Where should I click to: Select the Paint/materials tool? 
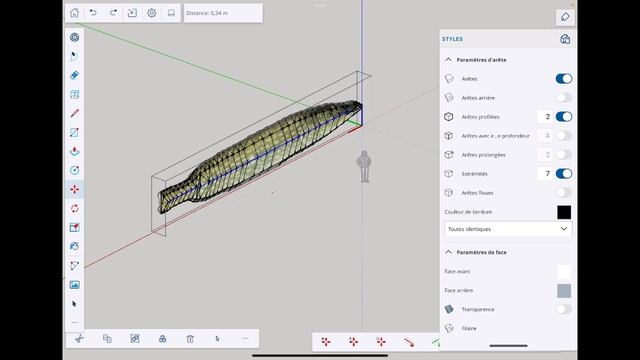[x=74, y=94]
